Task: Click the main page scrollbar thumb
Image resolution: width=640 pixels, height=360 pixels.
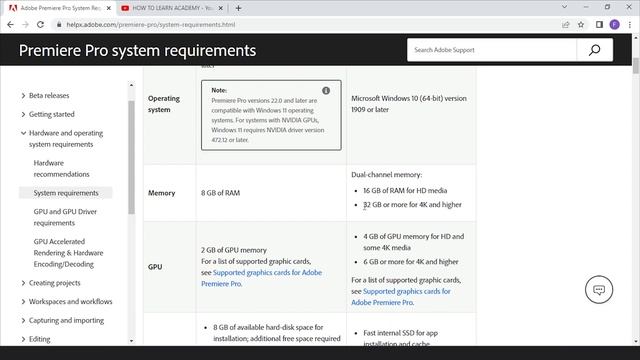Action: tap(636, 66)
